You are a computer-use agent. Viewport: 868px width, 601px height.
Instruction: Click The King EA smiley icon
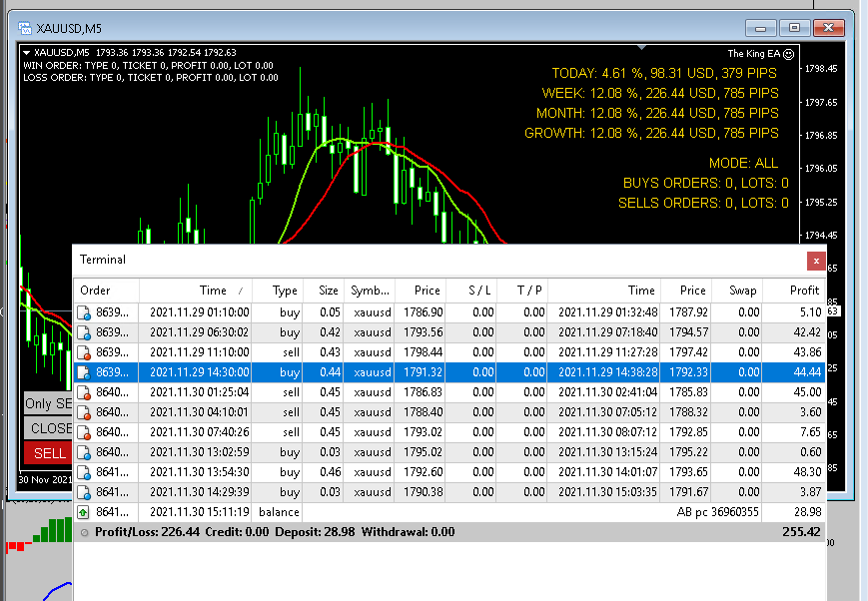coord(789,54)
